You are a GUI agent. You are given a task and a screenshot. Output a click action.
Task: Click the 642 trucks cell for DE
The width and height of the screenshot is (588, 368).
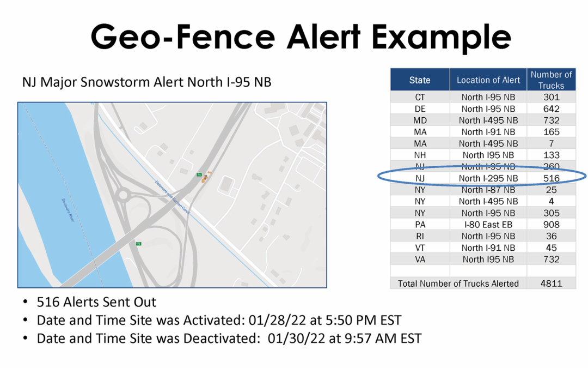pos(551,108)
